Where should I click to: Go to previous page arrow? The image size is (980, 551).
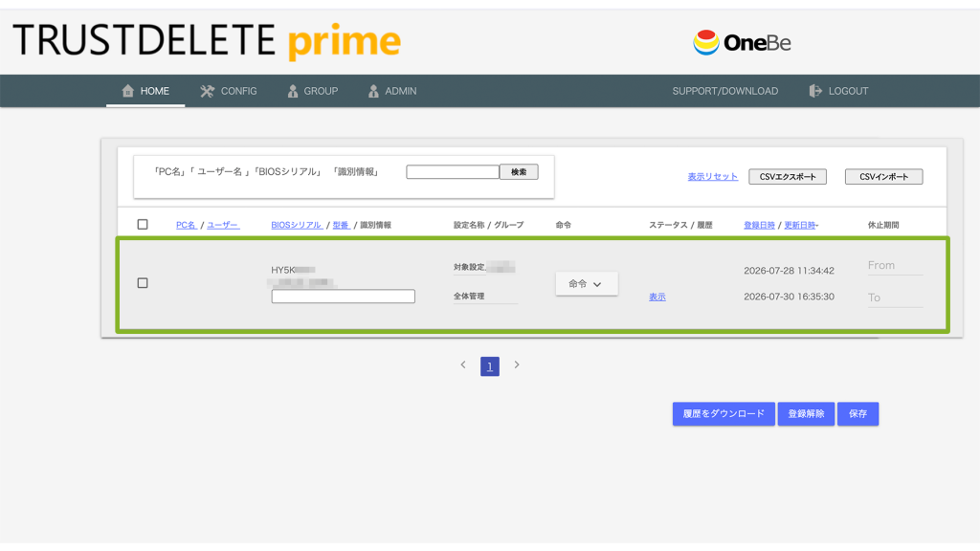pyautogui.click(x=463, y=364)
